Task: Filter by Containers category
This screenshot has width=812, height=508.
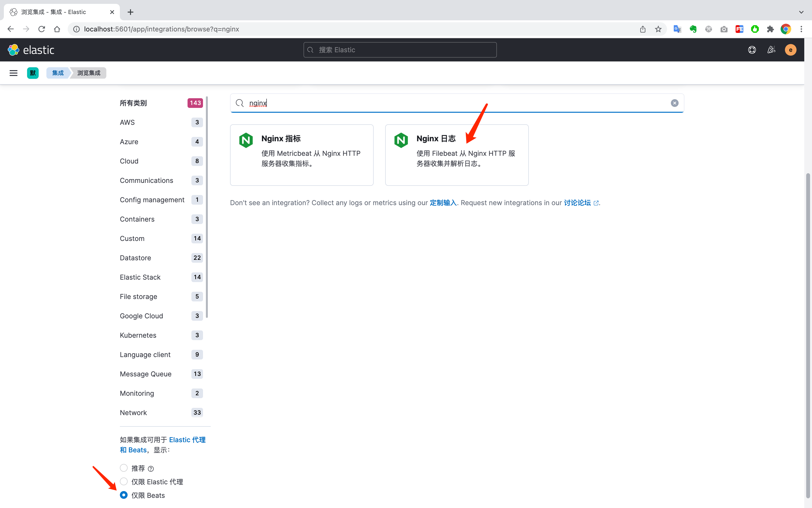Action: [x=161, y=219]
